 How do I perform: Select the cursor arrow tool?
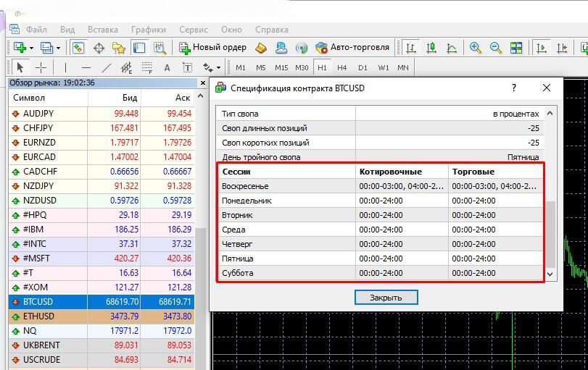click(20, 68)
